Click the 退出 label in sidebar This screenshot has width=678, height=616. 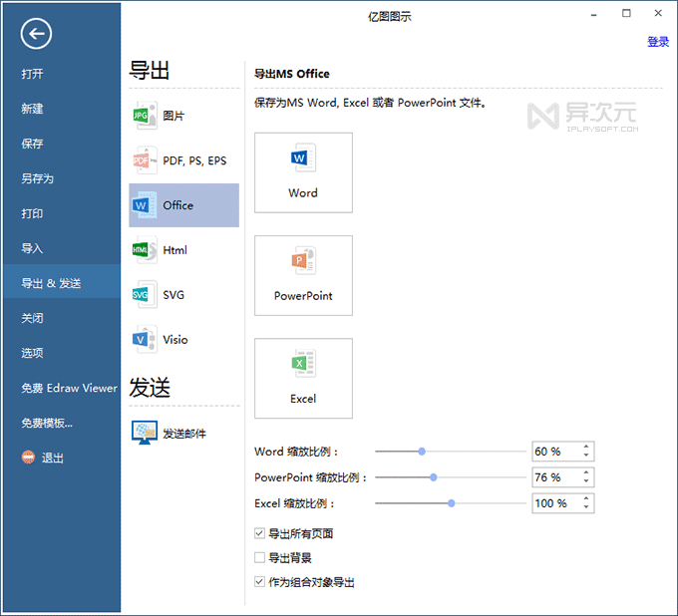coord(53,458)
